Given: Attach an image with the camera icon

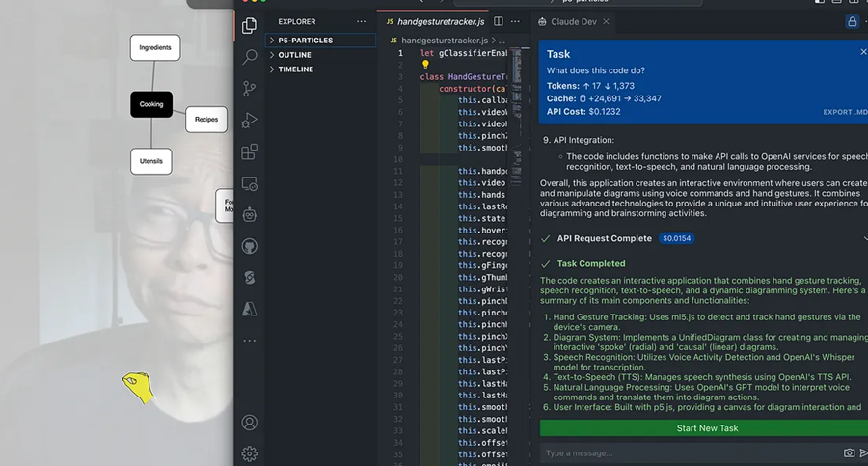Looking at the screenshot, I should coord(849,452).
